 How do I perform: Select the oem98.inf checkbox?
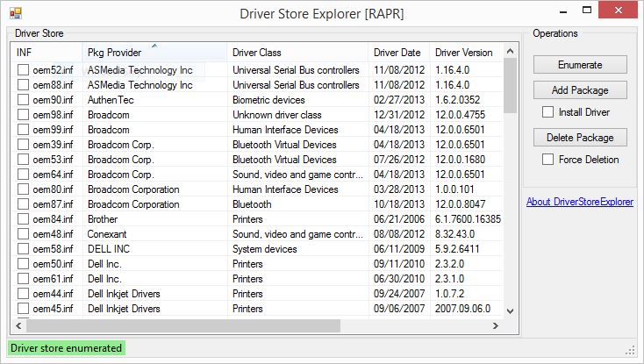pyautogui.click(x=23, y=115)
